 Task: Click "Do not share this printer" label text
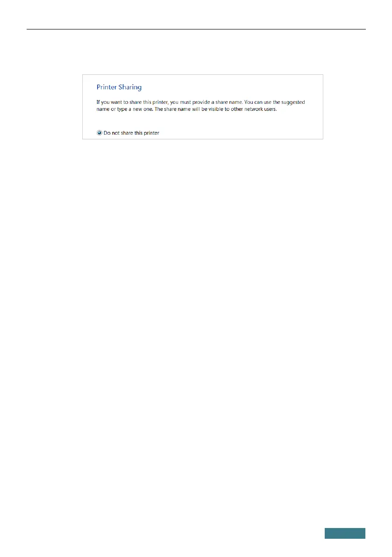pos(131,133)
